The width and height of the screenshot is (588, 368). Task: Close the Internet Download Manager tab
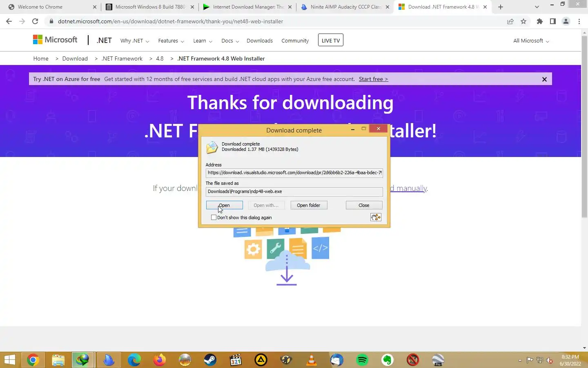click(x=290, y=7)
